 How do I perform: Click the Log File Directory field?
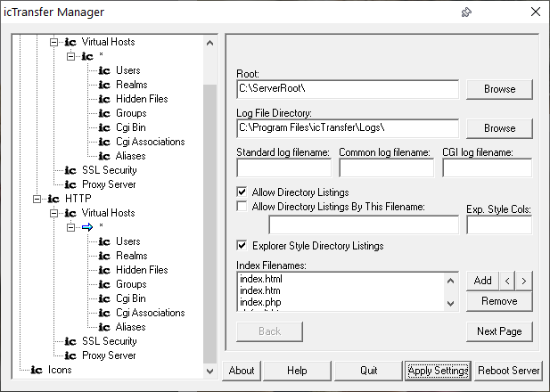[x=348, y=128]
